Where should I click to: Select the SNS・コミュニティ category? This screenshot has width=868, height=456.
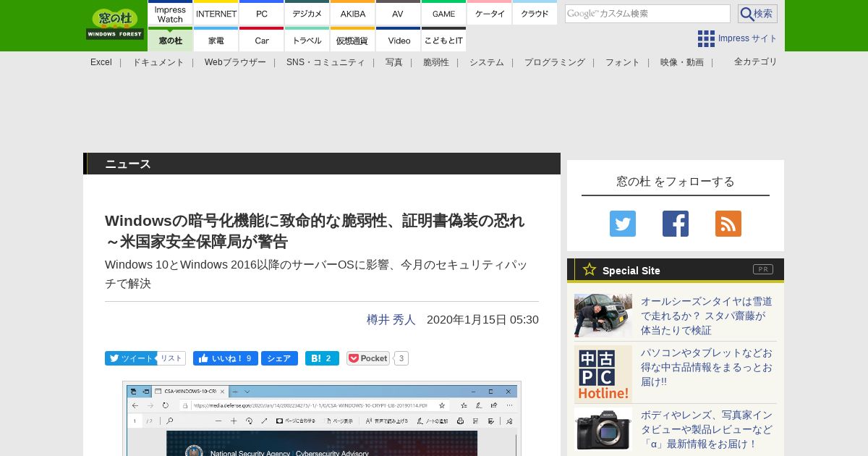tap(325, 62)
